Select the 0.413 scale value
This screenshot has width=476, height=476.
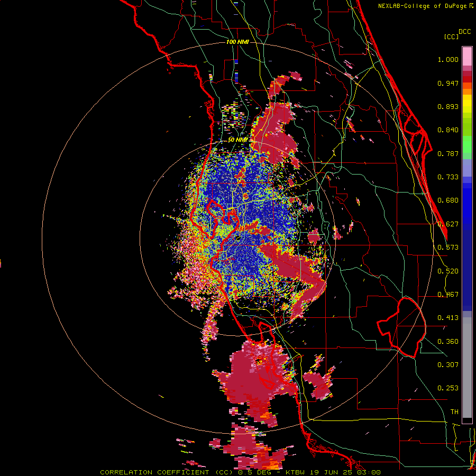click(x=448, y=318)
